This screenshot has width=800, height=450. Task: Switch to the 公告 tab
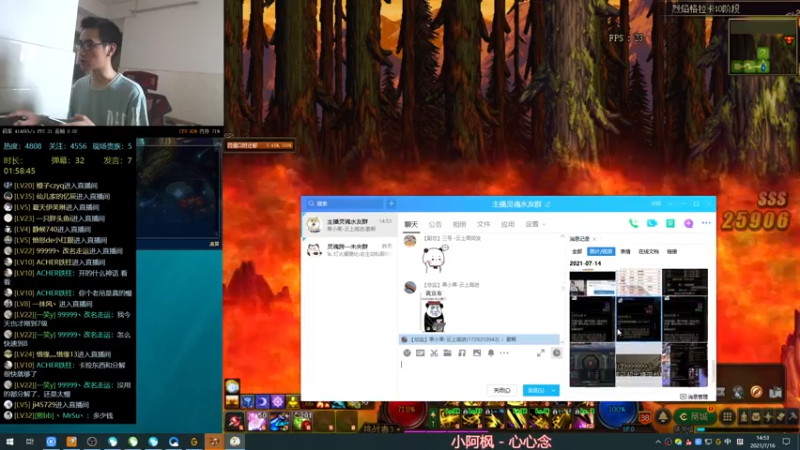pyautogui.click(x=435, y=224)
